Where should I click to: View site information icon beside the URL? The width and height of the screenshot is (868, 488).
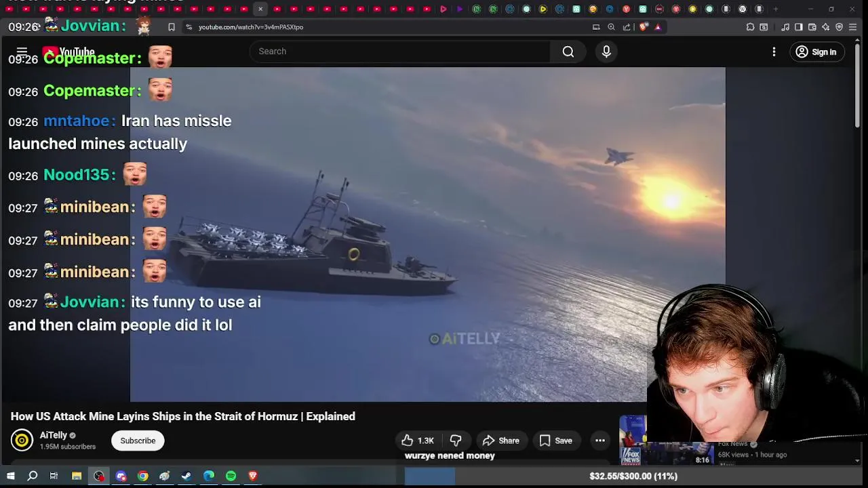point(189,27)
